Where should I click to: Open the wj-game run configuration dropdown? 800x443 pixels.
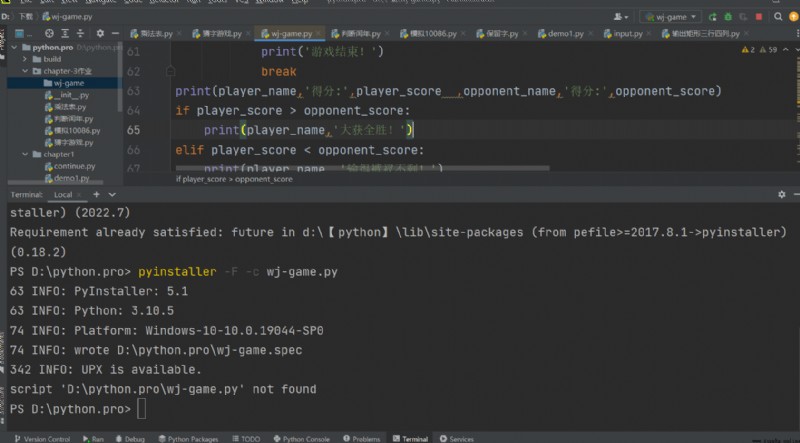pos(670,17)
